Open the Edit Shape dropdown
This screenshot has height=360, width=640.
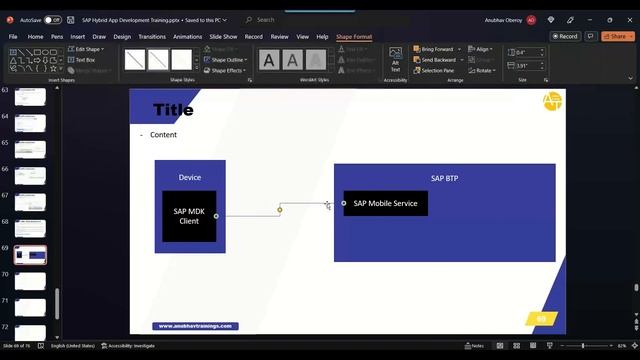[x=86, y=49]
